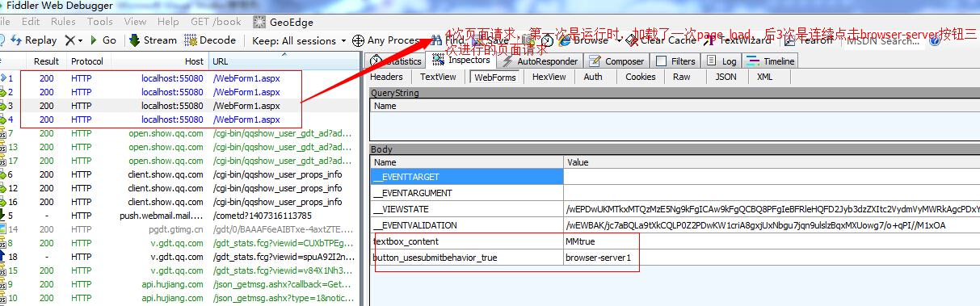The image size is (980, 306).
Task: Click the __EVENTVALIDATION name cell
Action: 466,225
